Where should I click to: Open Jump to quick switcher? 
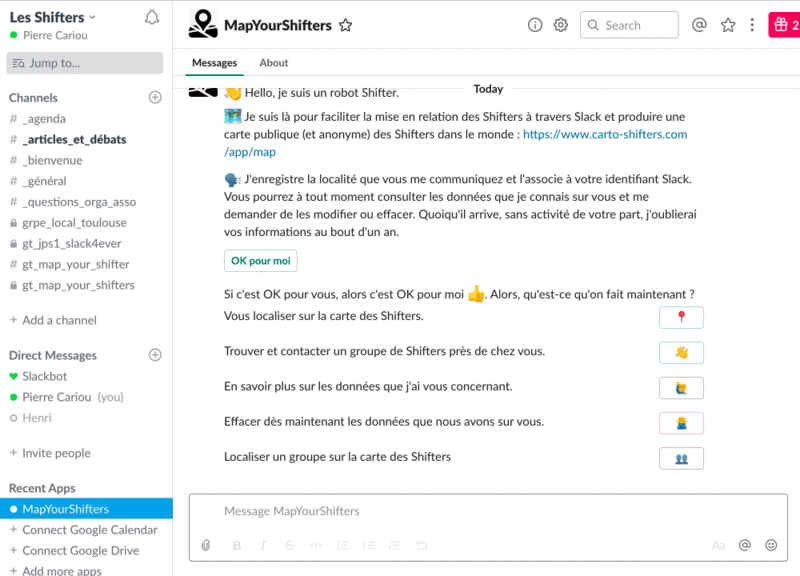pos(85,63)
